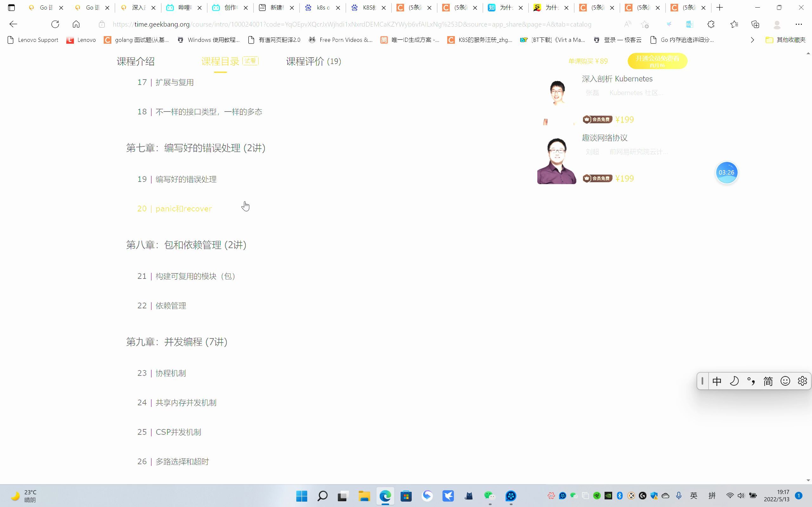Click the 开通会员免费看 button
812x507 pixels.
click(657, 61)
